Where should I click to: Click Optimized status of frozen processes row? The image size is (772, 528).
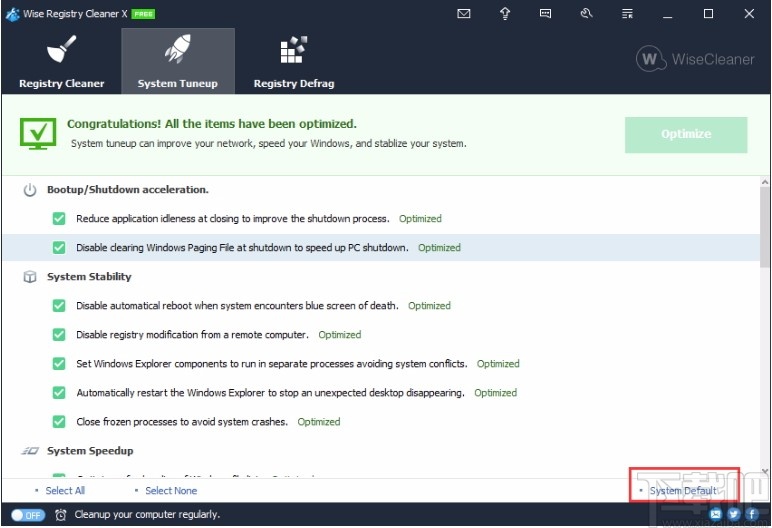click(319, 422)
